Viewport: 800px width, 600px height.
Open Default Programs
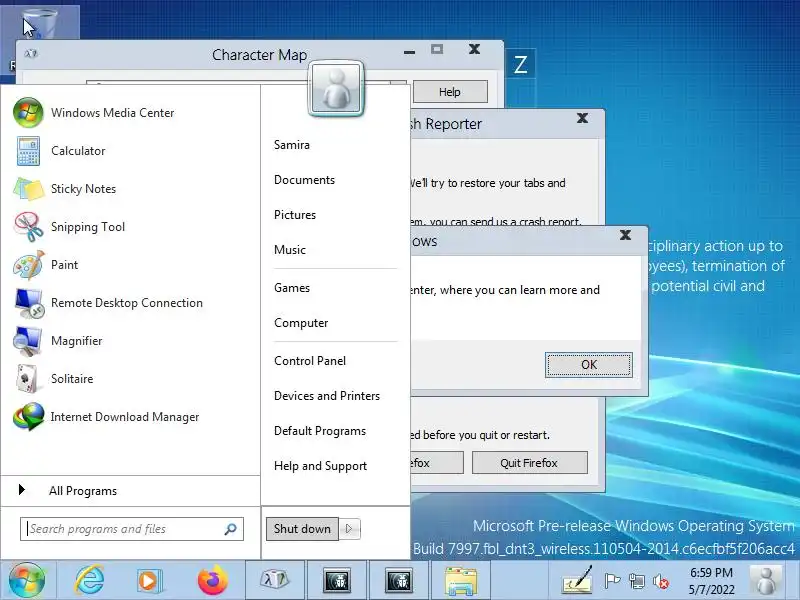point(320,431)
